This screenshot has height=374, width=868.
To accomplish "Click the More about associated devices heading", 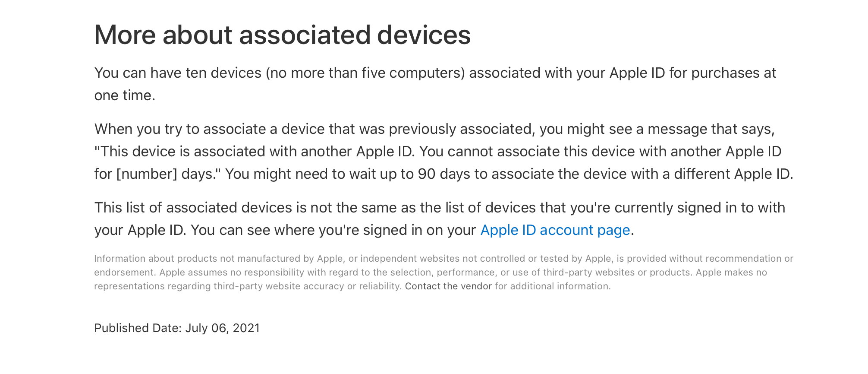I will (x=282, y=35).
